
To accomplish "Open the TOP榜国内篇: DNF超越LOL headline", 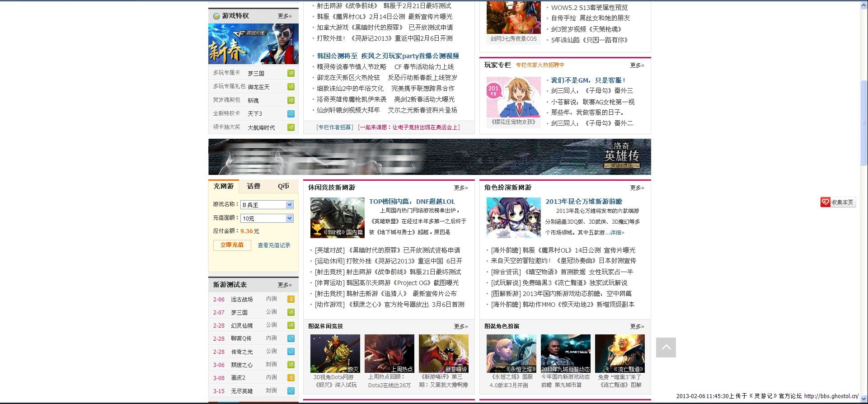I will point(412,202).
